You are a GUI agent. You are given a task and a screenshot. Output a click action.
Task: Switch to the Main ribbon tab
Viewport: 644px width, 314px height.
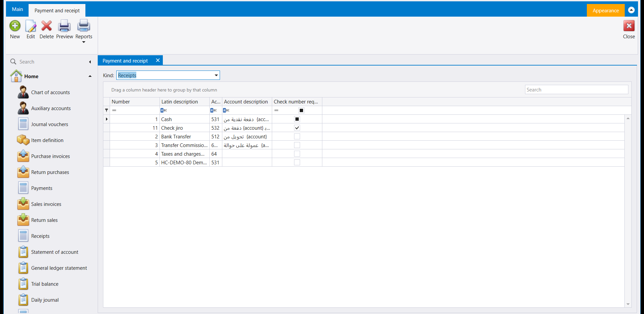point(18,9)
